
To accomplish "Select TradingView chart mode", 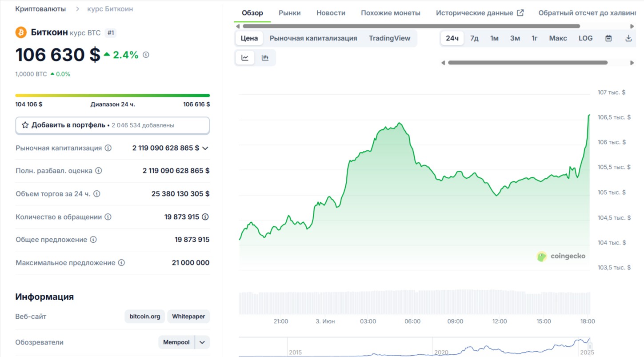I will point(390,38).
